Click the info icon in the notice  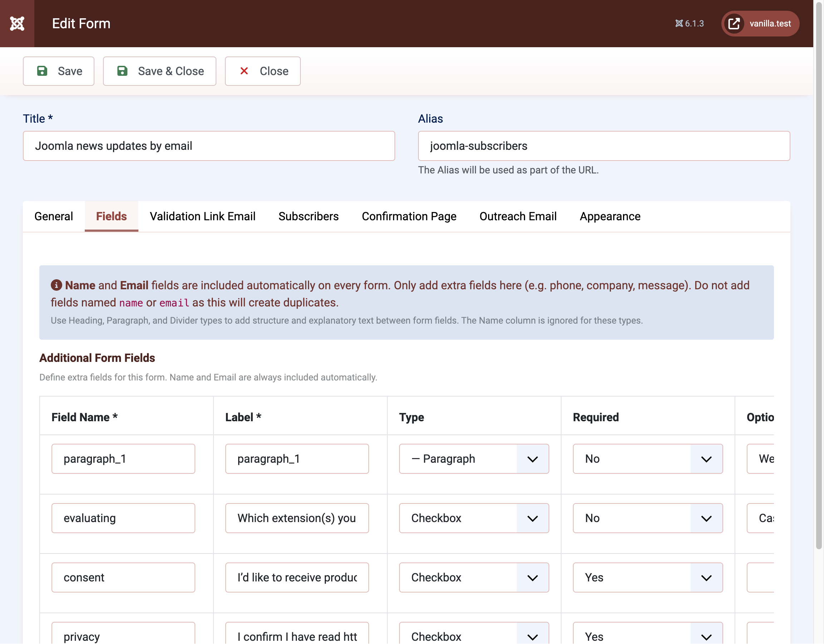point(56,285)
